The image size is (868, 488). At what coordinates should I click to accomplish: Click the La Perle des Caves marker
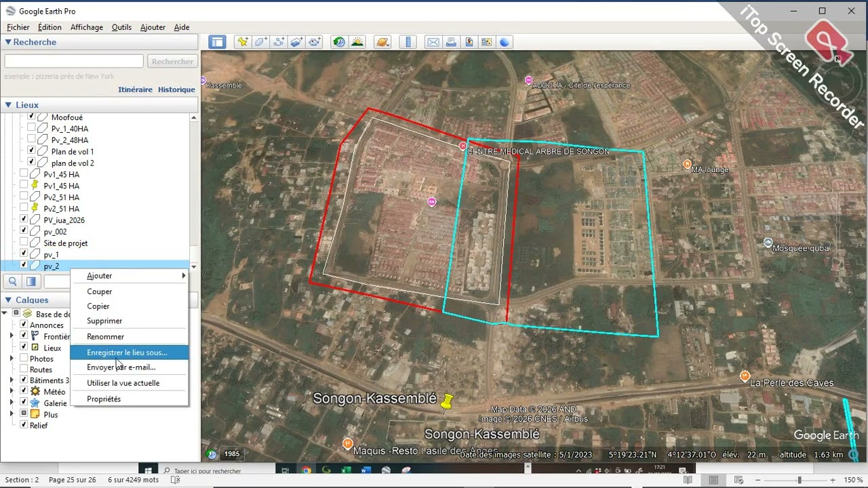pos(745,375)
